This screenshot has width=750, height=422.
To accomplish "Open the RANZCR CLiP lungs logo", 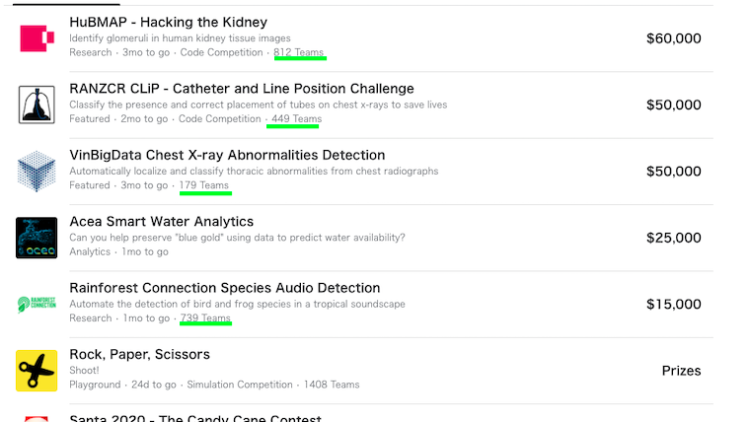I will coord(37,104).
